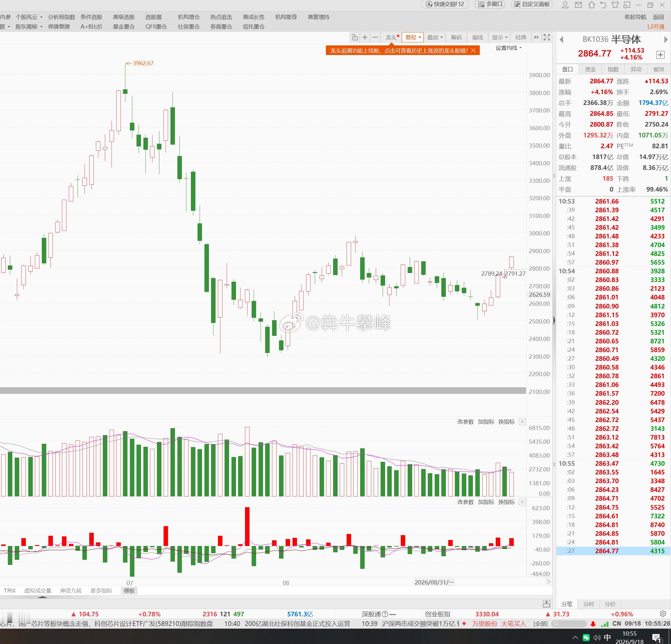
Task: Expand the 个股风云 menu
Action: coord(29,17)
